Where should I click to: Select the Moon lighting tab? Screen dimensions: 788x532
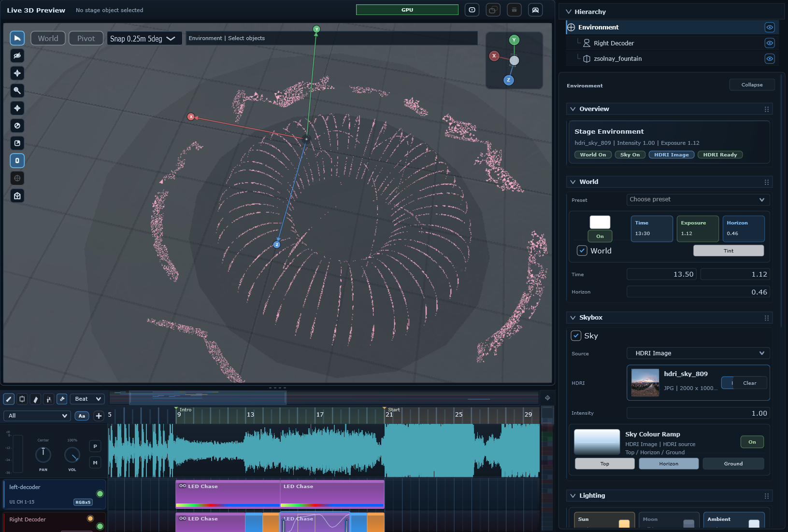(669, 520)
